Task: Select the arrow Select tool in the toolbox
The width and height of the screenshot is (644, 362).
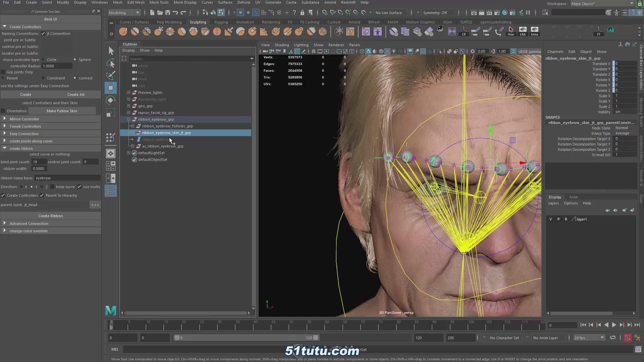Action: tap(111, 51)
